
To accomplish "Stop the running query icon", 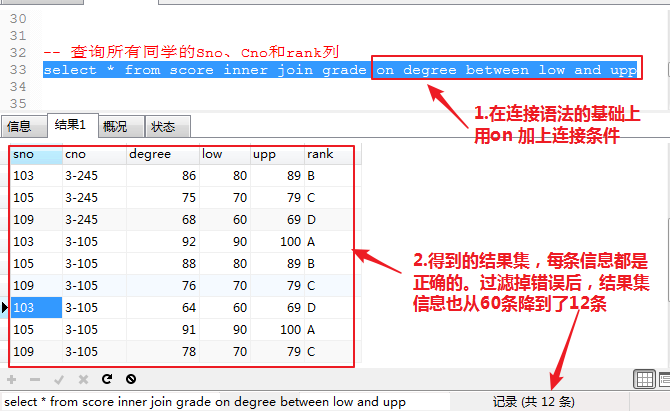I will [131, 379].
